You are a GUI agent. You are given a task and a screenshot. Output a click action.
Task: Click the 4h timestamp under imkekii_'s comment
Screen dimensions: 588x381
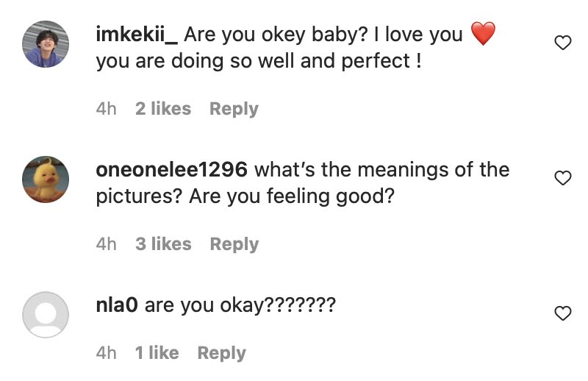106,109
